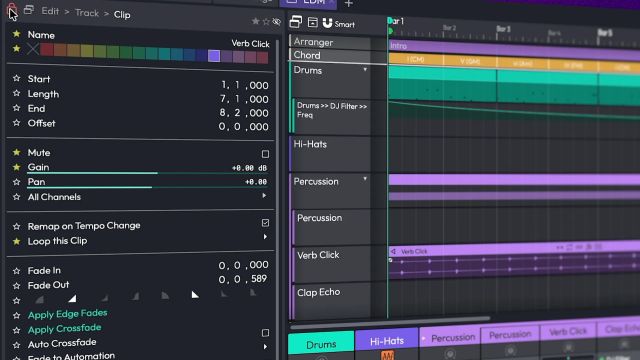
Task: Select the first dim fade-out curve shape
Action: click(x=165, y=295)
